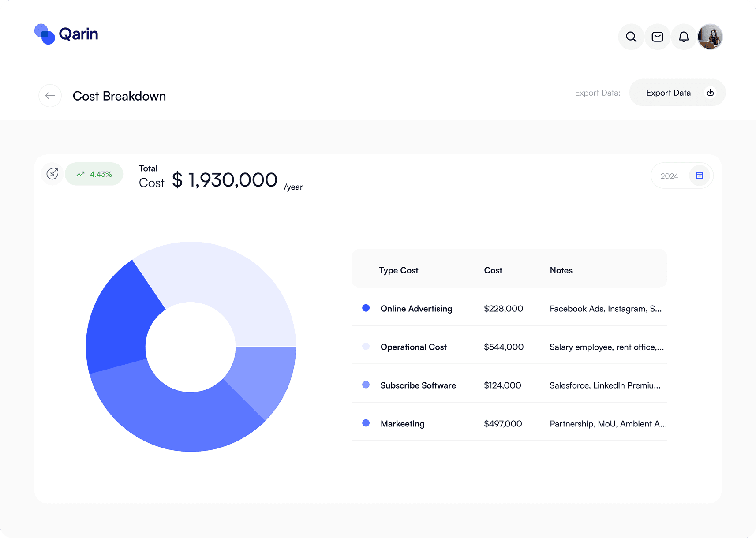Open the 2024 year selector
The height and width of the screenshot is (538, 756).
pyautogui.click(x=670, y=176)
